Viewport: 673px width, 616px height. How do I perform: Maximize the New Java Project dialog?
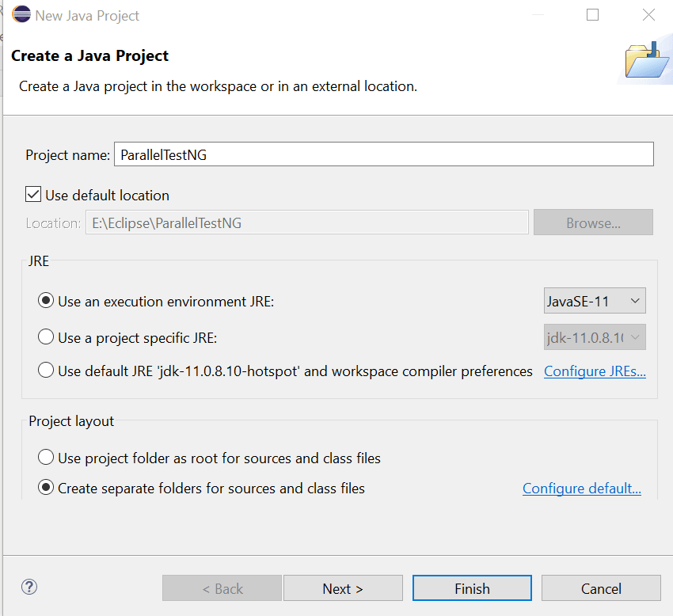(592, 15)
